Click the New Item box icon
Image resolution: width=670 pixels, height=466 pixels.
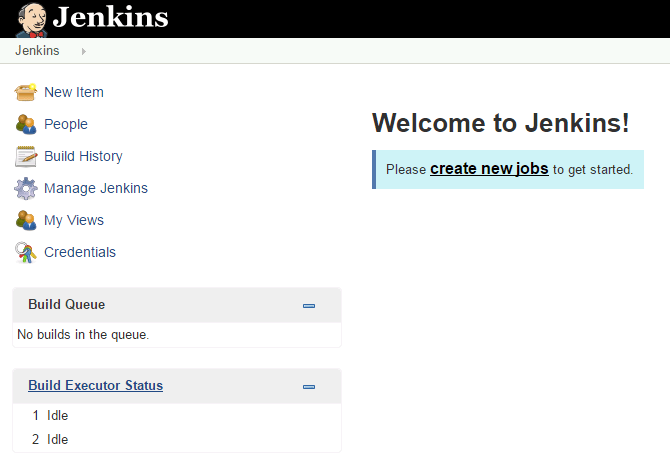coord(26,92)
